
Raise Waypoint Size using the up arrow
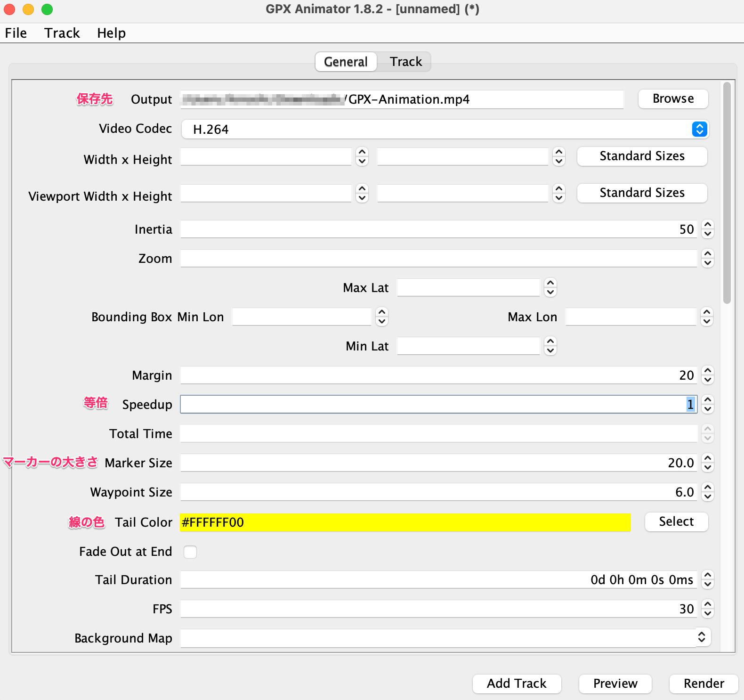click(707, 488)
